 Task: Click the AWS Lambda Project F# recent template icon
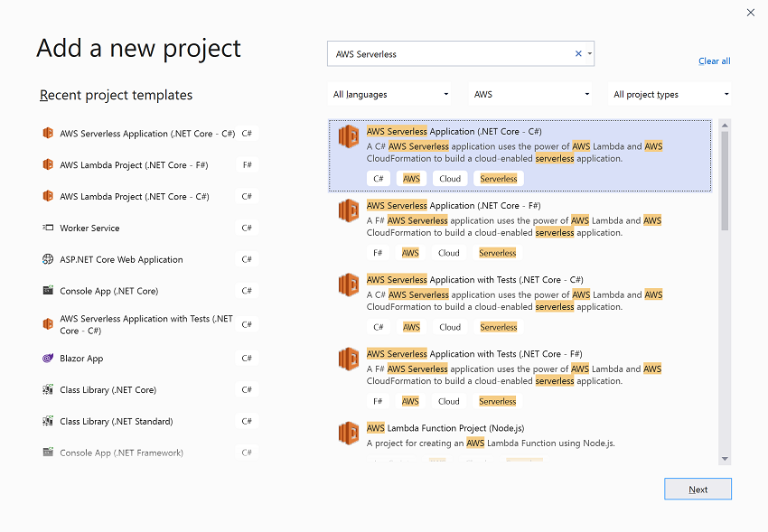[x=48, y=165]
